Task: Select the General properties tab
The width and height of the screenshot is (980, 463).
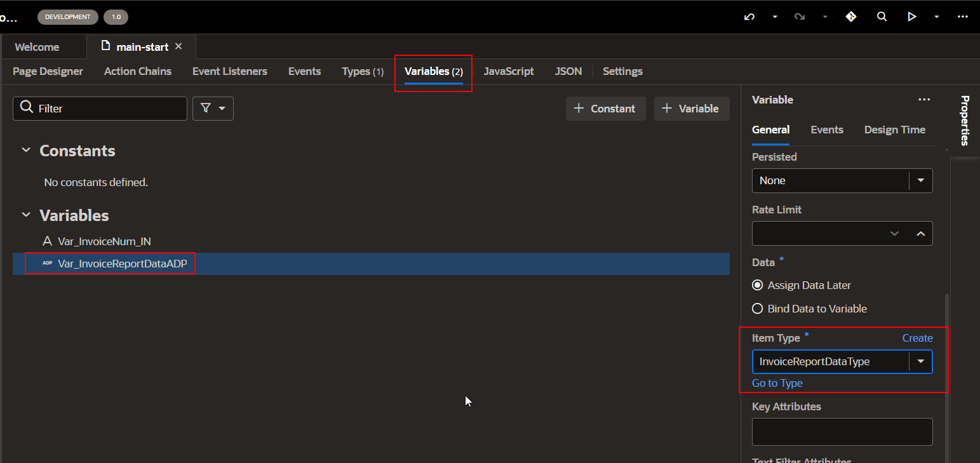Action: pyautogui.click(x=770, y=130)
